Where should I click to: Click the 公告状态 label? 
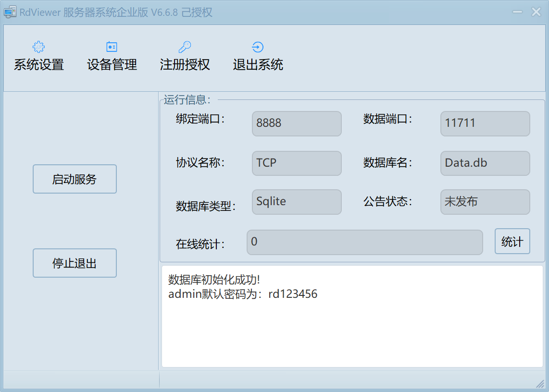[387, 202]
